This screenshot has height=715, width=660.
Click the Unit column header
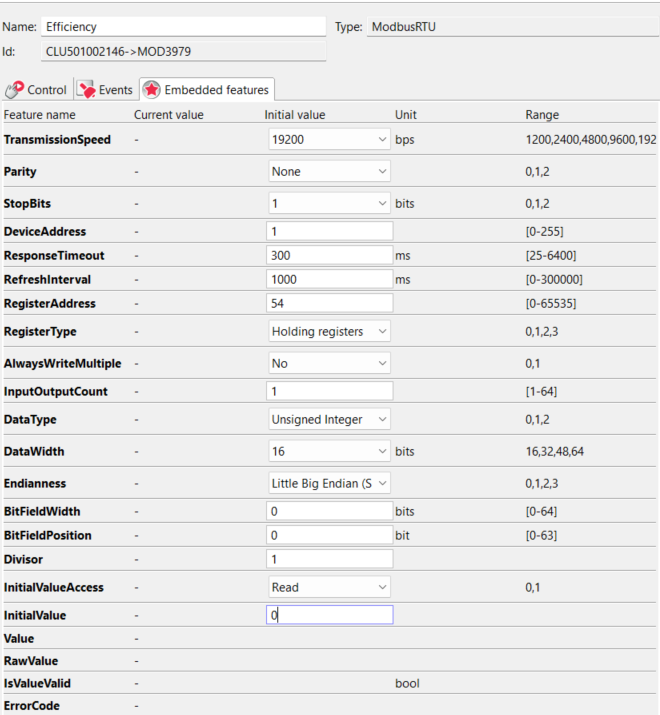click(405, 115)
